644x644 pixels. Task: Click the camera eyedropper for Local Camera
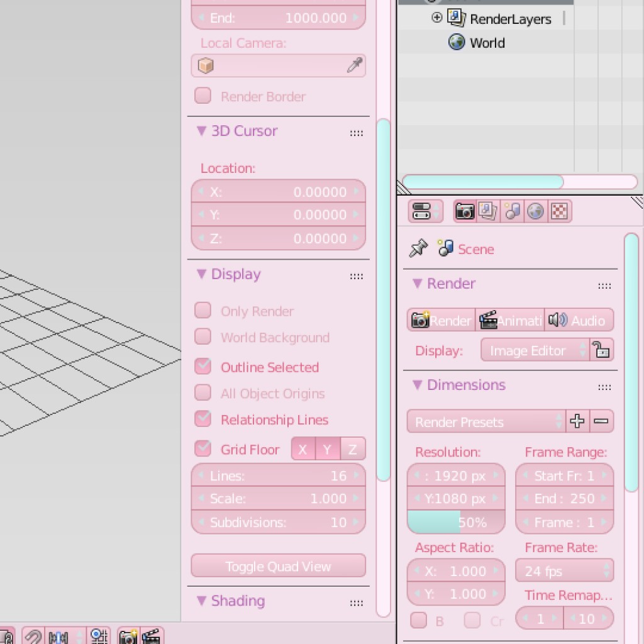click(355, 65)
